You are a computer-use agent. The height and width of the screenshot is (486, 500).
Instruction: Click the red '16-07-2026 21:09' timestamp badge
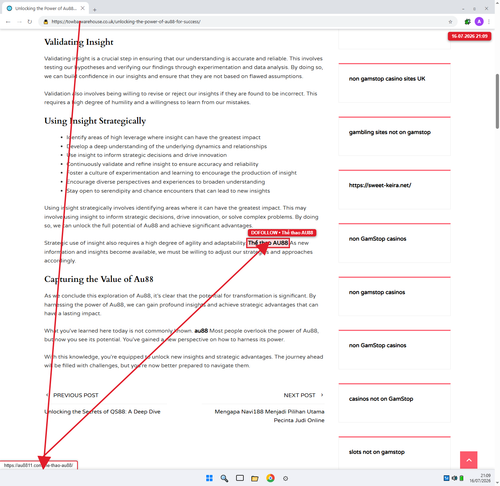coord(469,36)
